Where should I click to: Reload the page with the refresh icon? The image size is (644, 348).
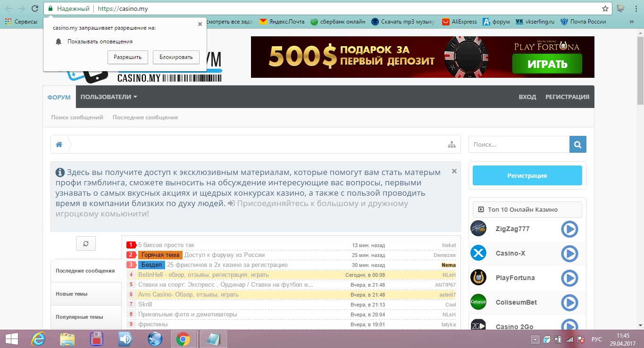click(34, 8)
